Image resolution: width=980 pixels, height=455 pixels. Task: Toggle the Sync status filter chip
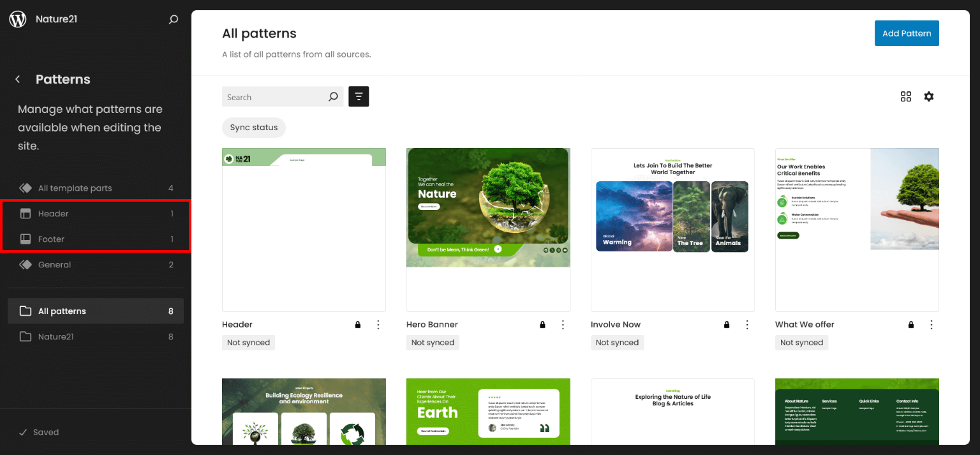(x=254, y=128)
